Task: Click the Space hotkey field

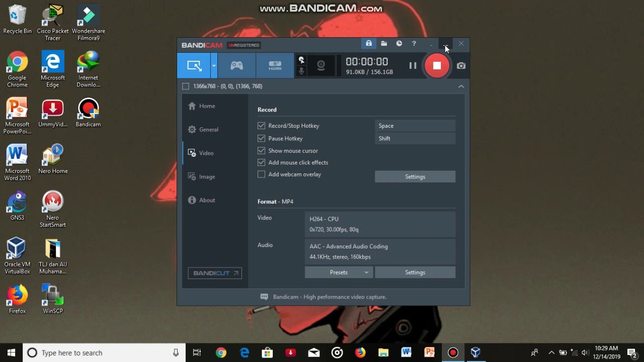Action: (415, 126)
